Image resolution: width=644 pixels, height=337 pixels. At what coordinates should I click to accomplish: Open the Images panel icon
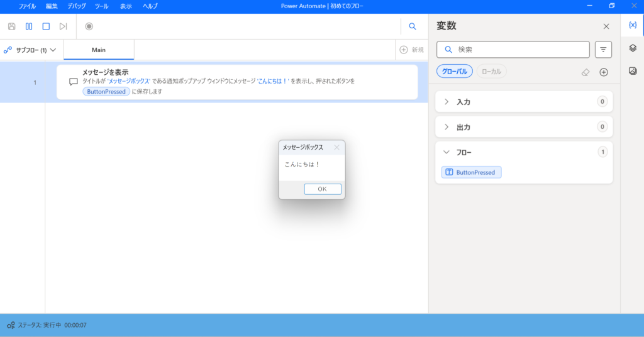point(633,71)
